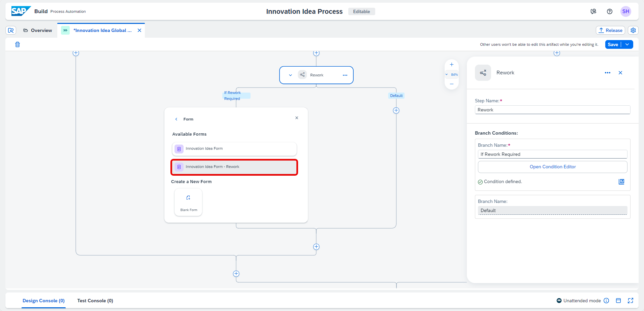Screen dimensions: 644x311
Task: Close the Form selection popup
Action: [297, 118]
